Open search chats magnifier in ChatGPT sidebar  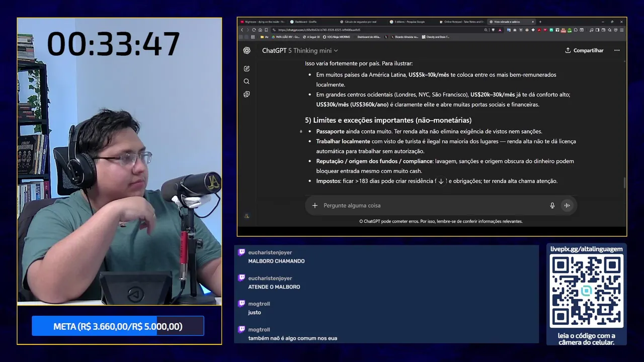coord(247,81)
